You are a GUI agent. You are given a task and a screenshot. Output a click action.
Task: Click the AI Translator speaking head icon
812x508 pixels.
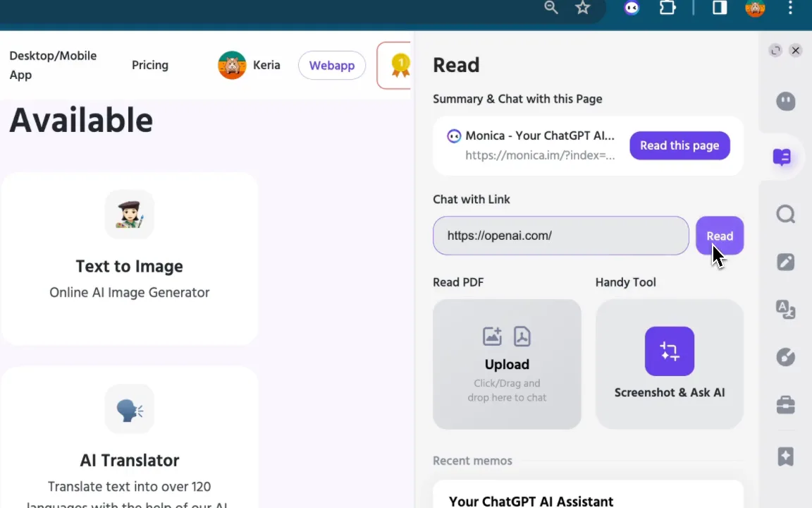[130, 409]
